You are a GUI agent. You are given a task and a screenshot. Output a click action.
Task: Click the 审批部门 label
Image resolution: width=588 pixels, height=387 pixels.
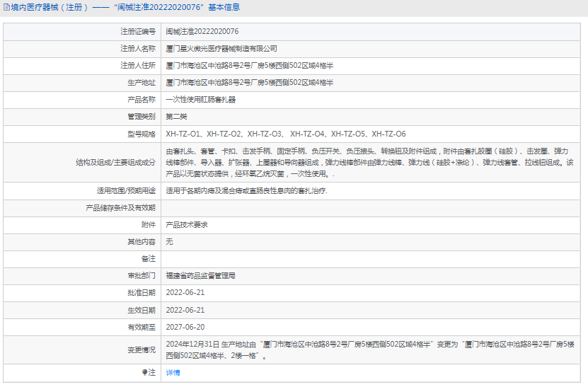(142, 276)
